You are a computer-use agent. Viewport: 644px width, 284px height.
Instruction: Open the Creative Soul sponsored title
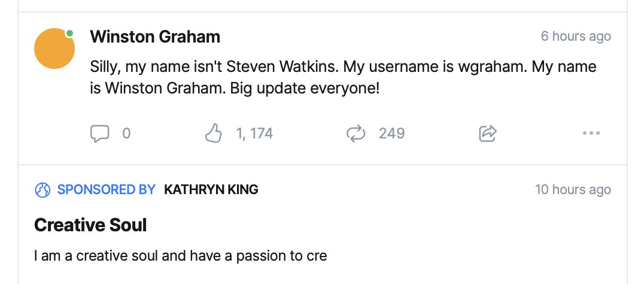90,225
